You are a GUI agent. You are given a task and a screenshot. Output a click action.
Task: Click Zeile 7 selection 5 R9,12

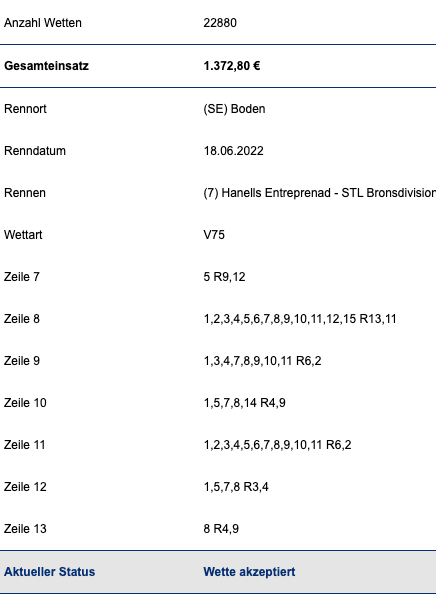point(224,277)
